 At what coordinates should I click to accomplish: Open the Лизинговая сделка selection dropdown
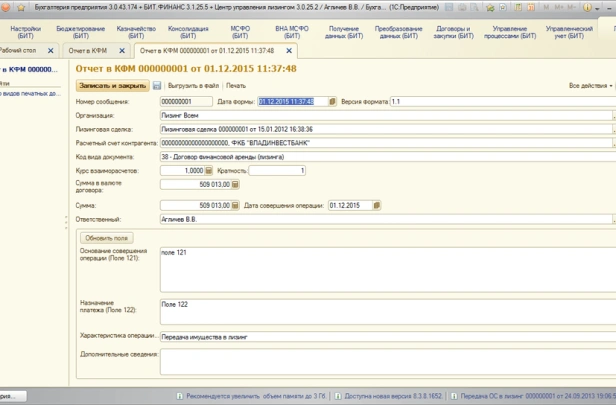(612, 130)
